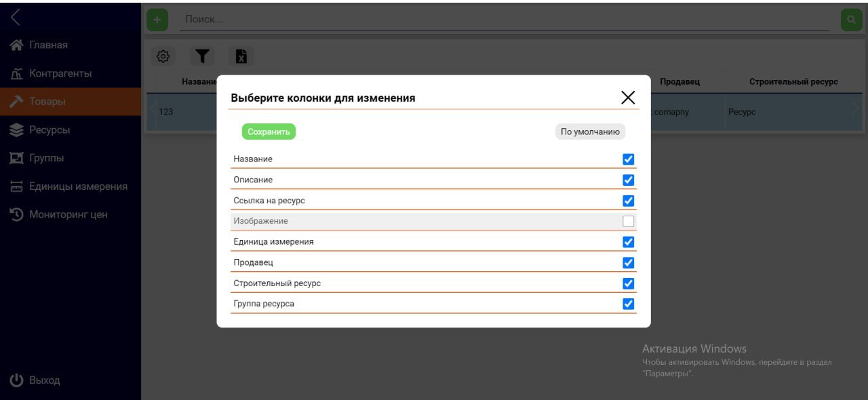Click the green plus add button
Viewport: 868px width, 400px height.
pos(157,20)
